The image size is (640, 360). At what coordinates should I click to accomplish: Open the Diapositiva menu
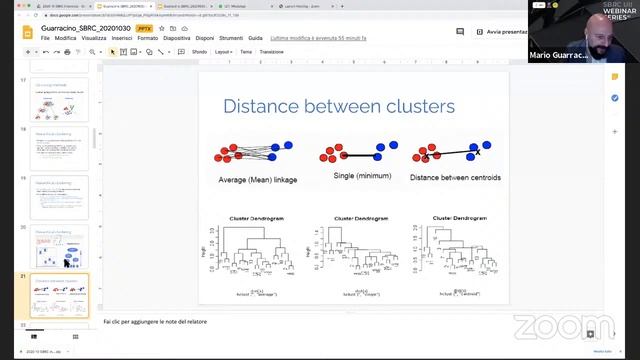[x=177, y=38]
